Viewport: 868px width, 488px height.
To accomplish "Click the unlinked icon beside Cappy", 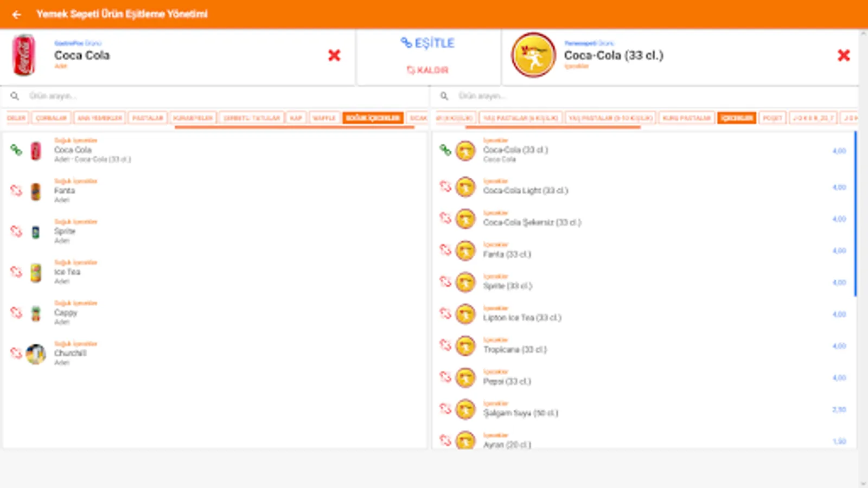I will [16, 313].
